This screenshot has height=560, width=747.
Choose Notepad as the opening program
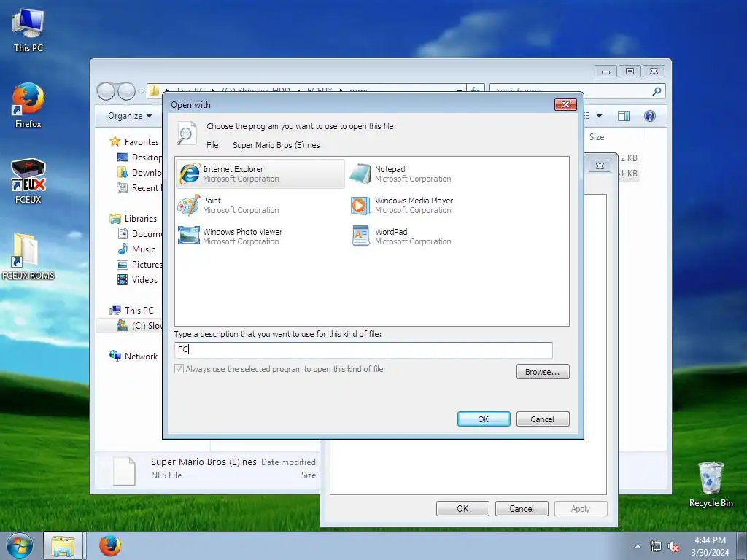(400, 174)
